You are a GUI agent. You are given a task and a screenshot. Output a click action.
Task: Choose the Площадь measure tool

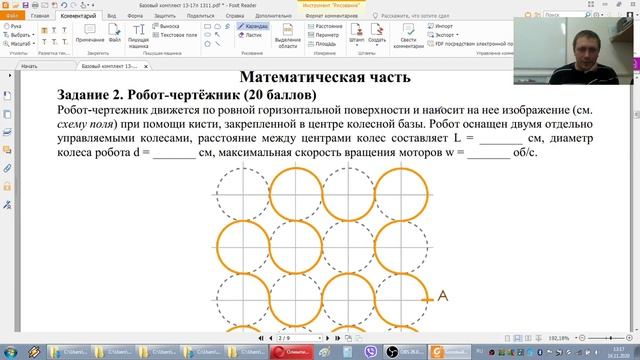coord(322,44)
